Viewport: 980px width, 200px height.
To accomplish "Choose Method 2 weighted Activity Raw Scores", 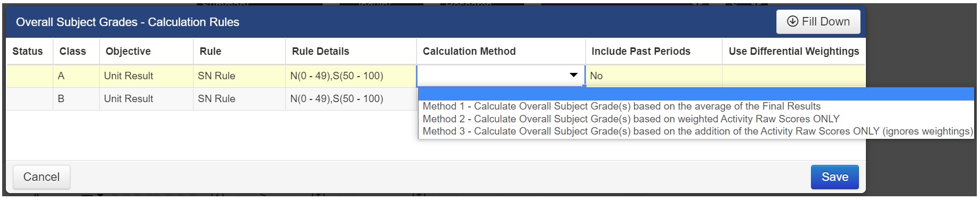I will pos(631,119).
